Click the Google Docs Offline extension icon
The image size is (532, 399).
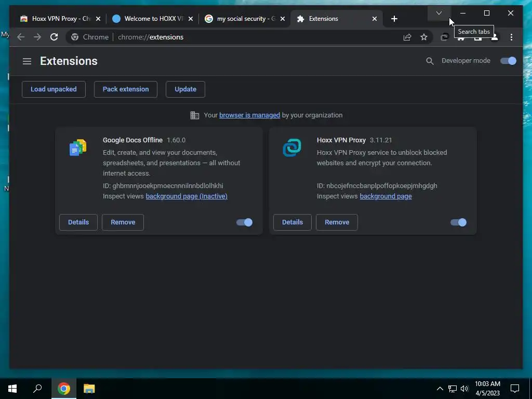(x=78, y=147)
